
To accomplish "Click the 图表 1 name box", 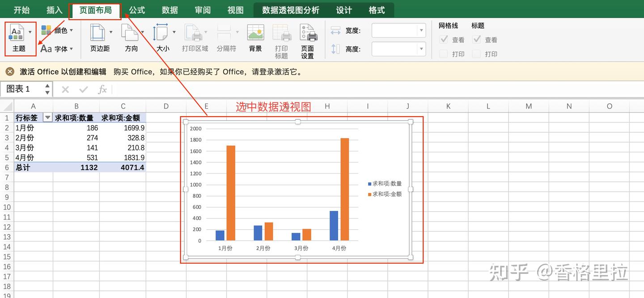I will pyautogui.click(x=22, y=89).
